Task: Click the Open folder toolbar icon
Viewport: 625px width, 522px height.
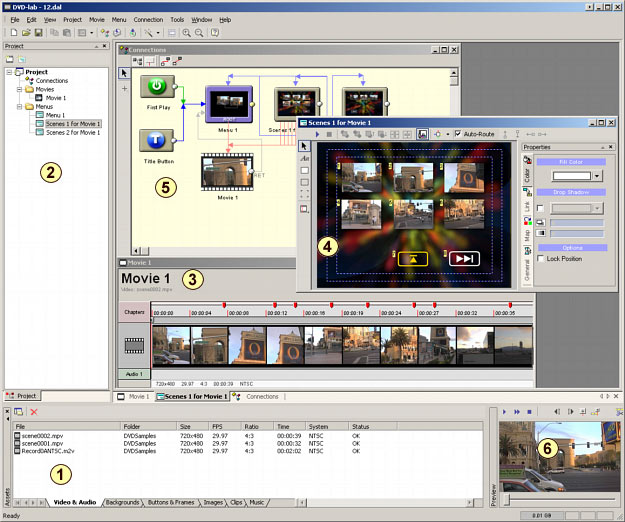Action: 26,33
